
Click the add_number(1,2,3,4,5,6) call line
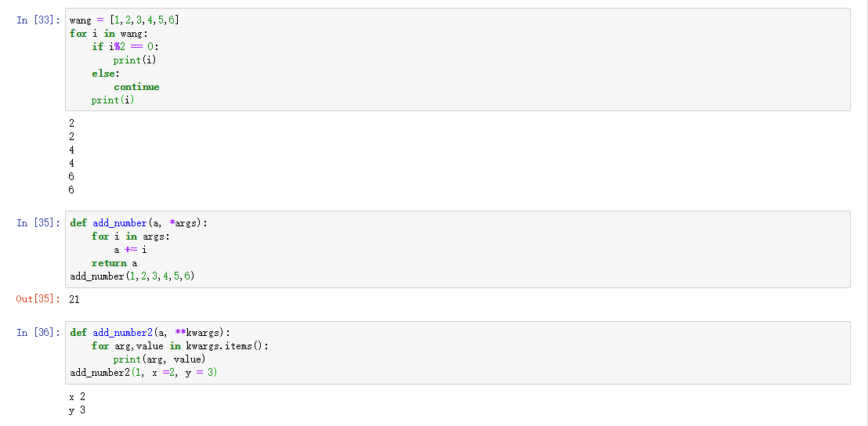132,276
